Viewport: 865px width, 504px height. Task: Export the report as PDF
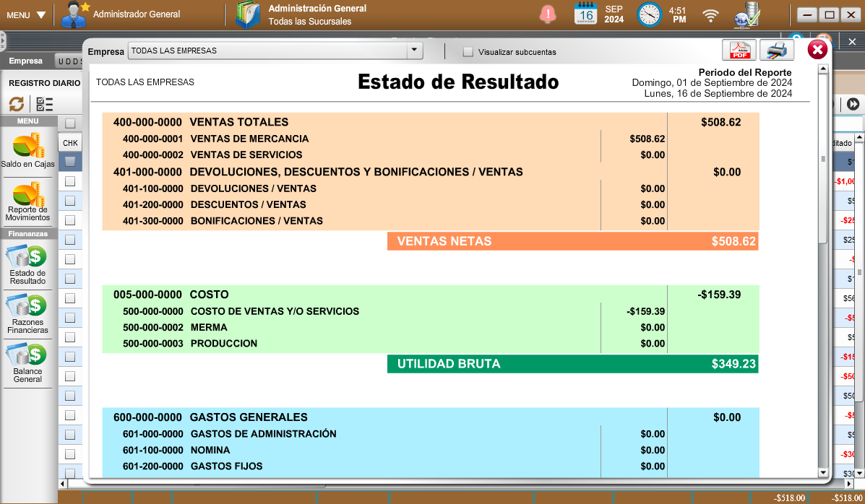pos(739,51)
